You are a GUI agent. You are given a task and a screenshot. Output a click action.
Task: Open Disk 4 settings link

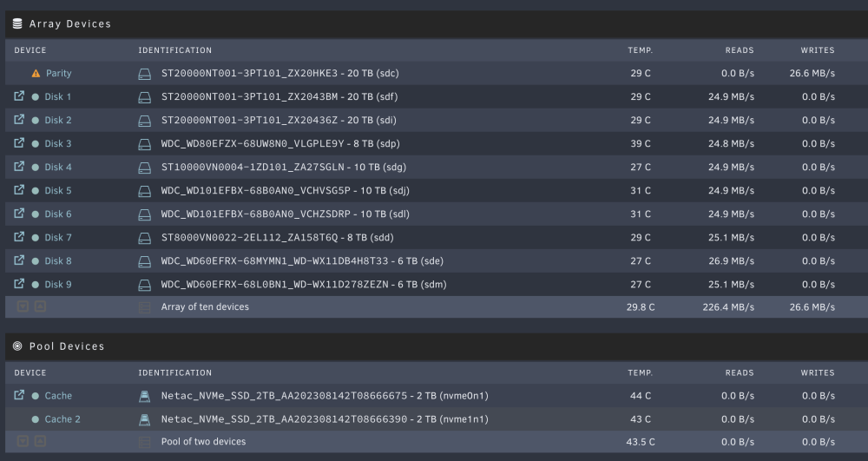click(58, 168)
